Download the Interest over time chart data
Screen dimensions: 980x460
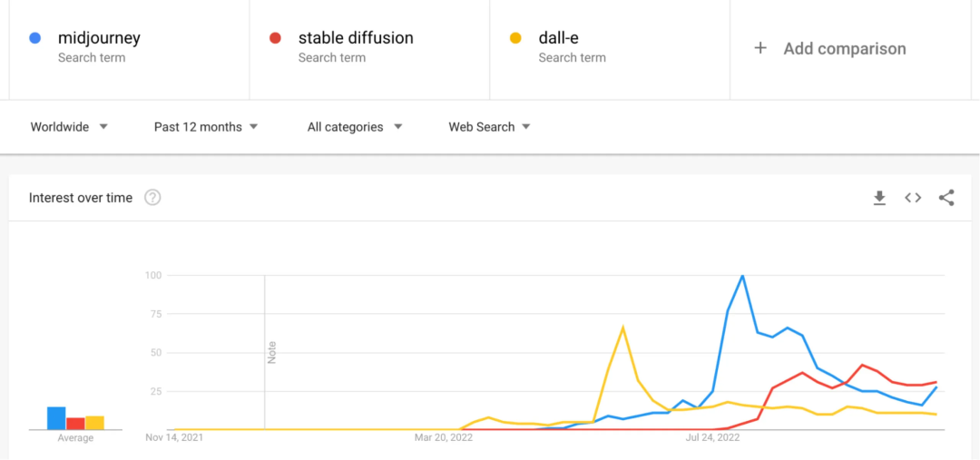(879, 198)
